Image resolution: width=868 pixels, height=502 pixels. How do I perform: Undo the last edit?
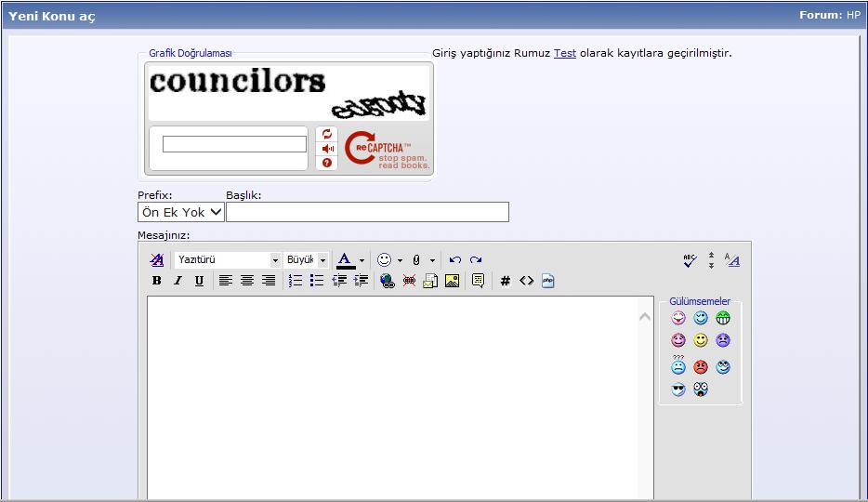coord(455,259)
